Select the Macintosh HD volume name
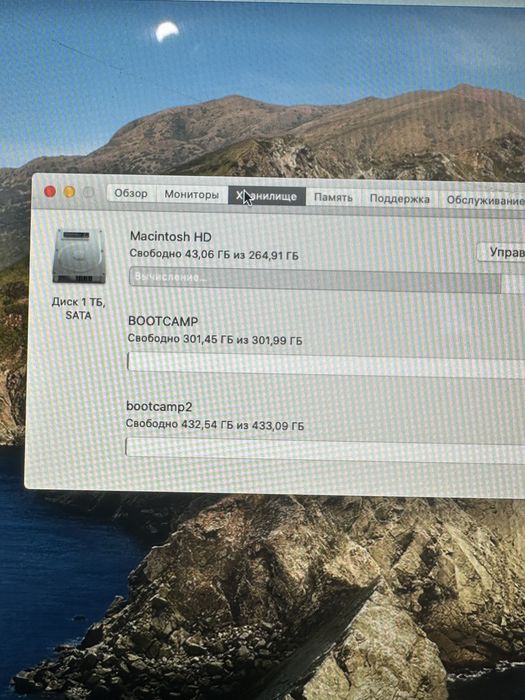Viewport: 525px width, 700px height. pyautogui.click(x=171, y=236)
